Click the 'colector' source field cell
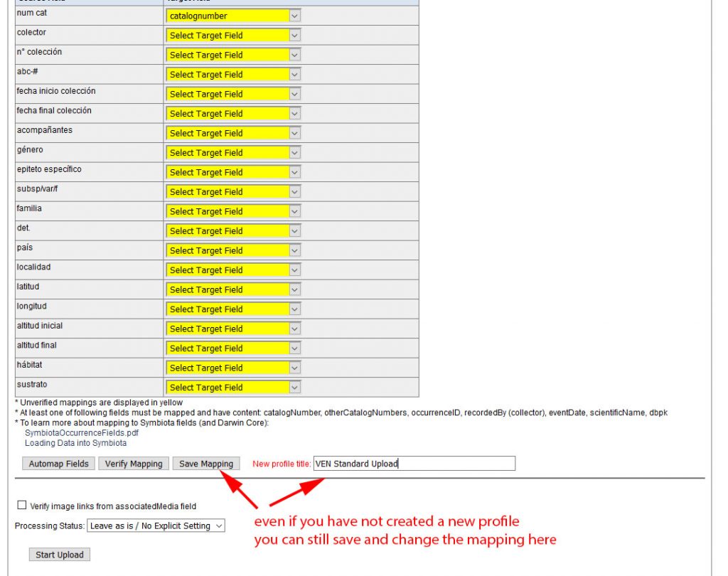This screenshot has width=728, height=576. 89,35
